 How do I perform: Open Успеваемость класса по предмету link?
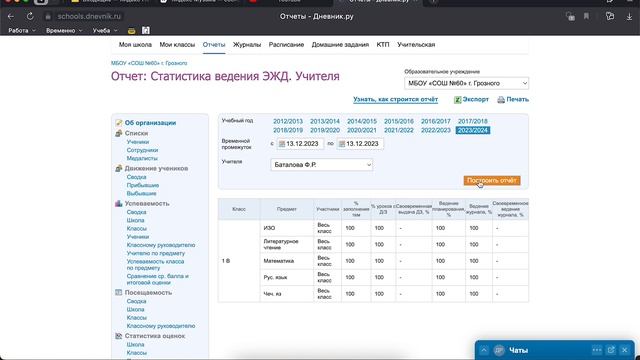point(155,265)
